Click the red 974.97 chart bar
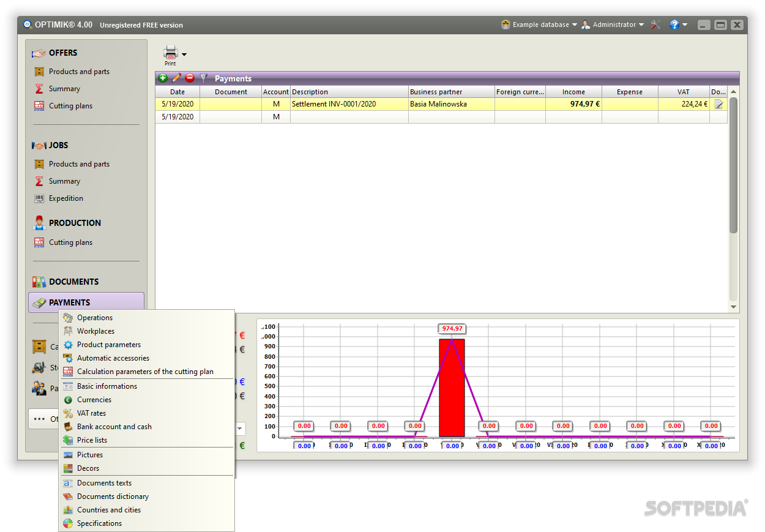 tap(452, 388)
